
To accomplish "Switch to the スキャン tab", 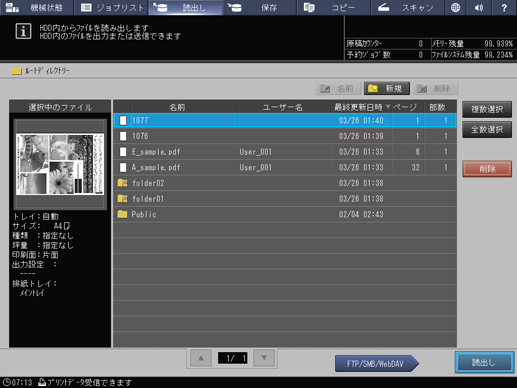I will 407,8.
